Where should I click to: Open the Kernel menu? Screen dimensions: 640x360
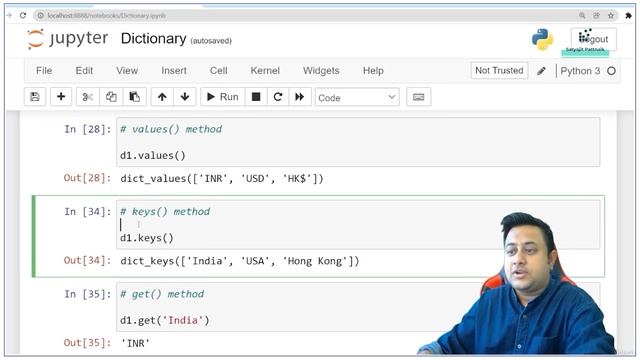265,71
